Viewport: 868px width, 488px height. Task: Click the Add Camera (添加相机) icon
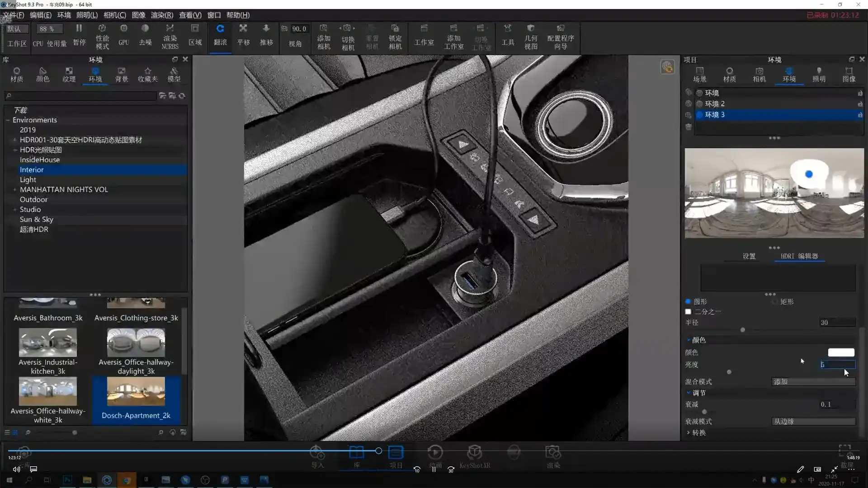[x=323, y=29]
